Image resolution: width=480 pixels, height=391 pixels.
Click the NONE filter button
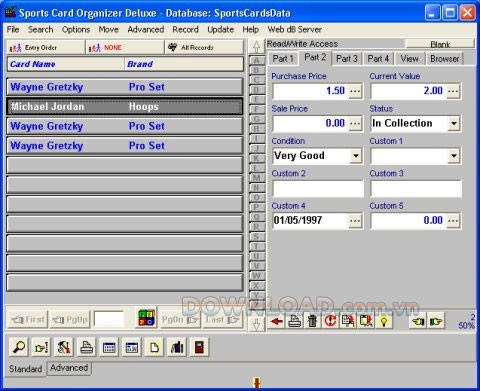point(125,47)
